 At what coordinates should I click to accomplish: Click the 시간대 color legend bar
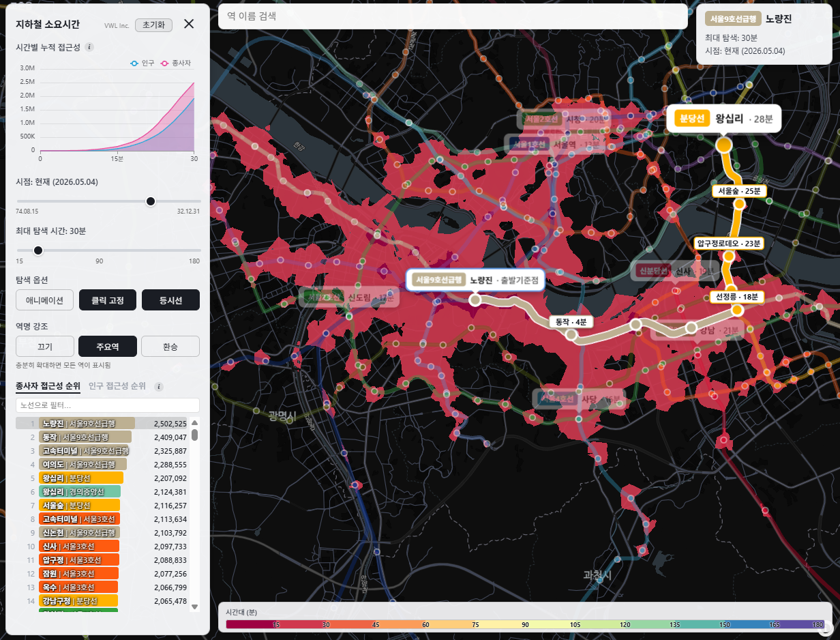[524, 624]
